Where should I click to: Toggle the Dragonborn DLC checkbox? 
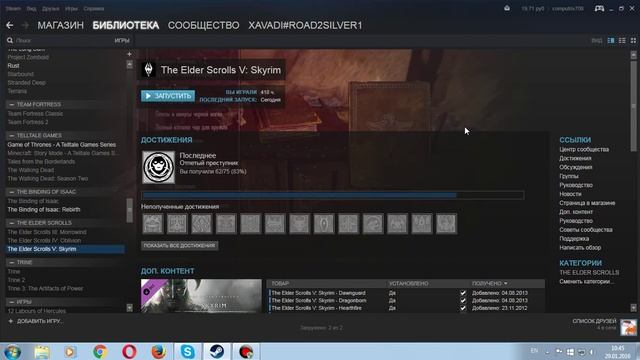[463, 300]
